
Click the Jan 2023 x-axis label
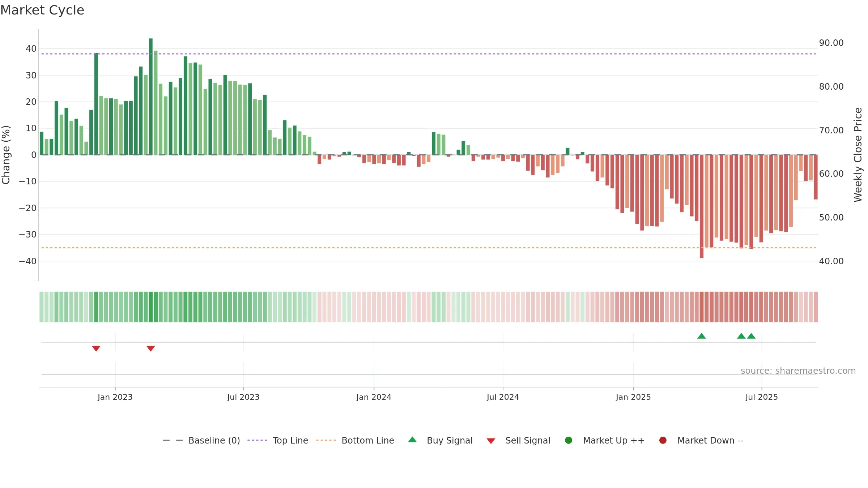point(115,397)
